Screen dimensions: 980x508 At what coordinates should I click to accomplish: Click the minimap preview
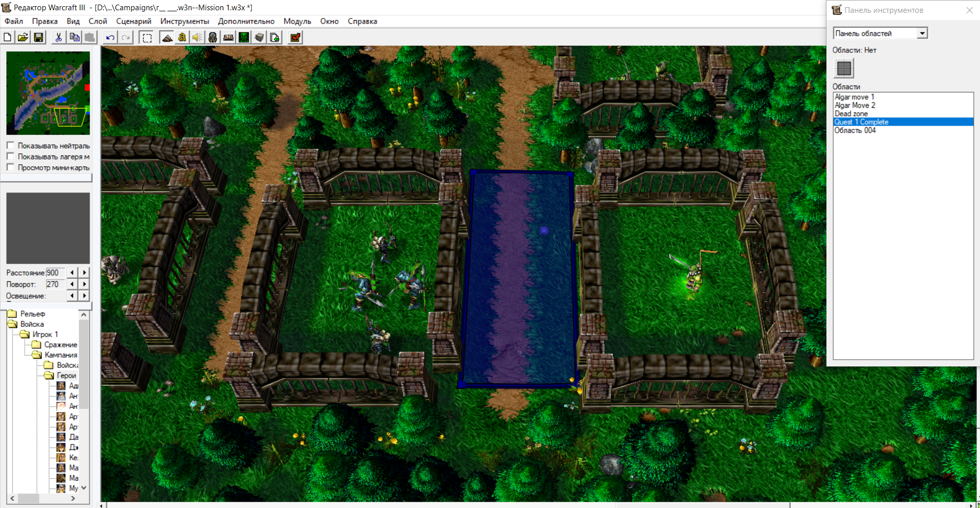coord(48,93)
